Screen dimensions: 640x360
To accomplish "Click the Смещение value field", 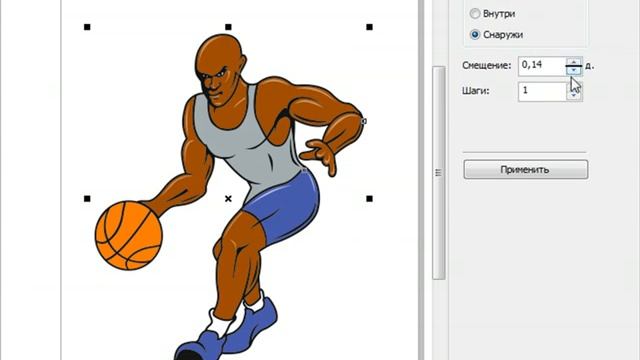I will pos(542,66).
